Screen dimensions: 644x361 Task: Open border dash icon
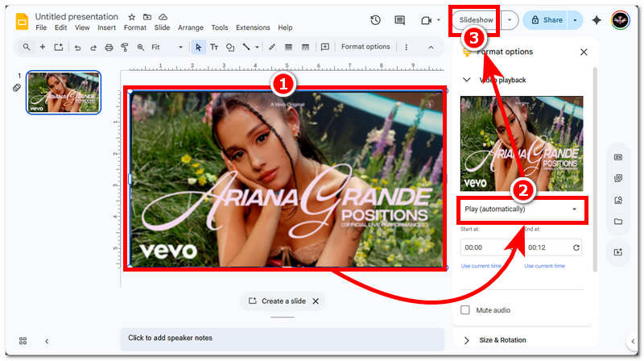point(305,48)
